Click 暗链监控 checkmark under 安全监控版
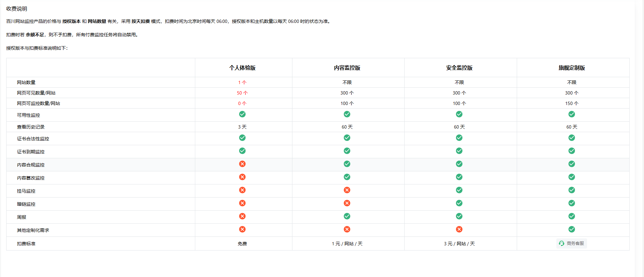The image size is (644, 277). 459,203
